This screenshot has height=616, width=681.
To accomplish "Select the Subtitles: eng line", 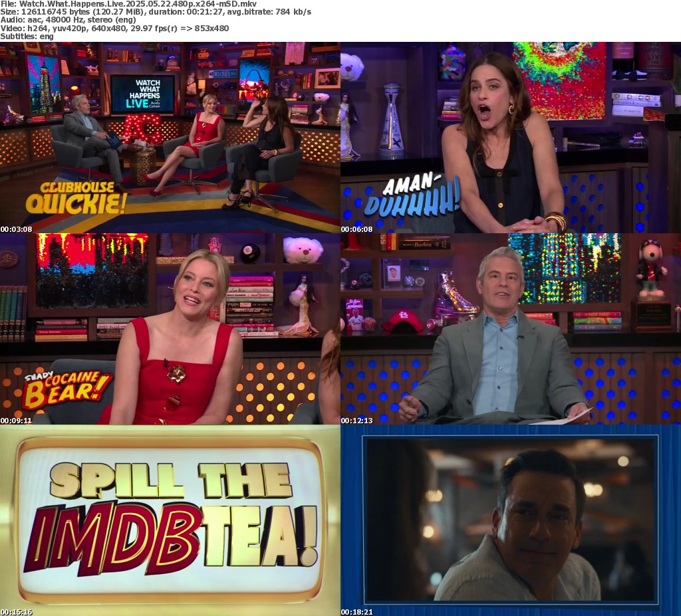I will pyautogui.click(x=27, y=37).
